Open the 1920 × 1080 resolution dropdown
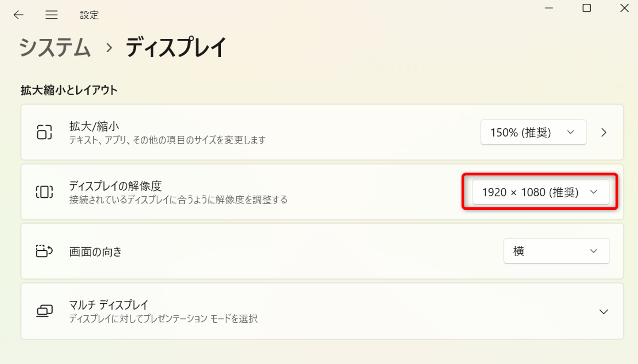The height and width of the screenshot is (364, 638). pyautogui.click(x=540, y=192)
